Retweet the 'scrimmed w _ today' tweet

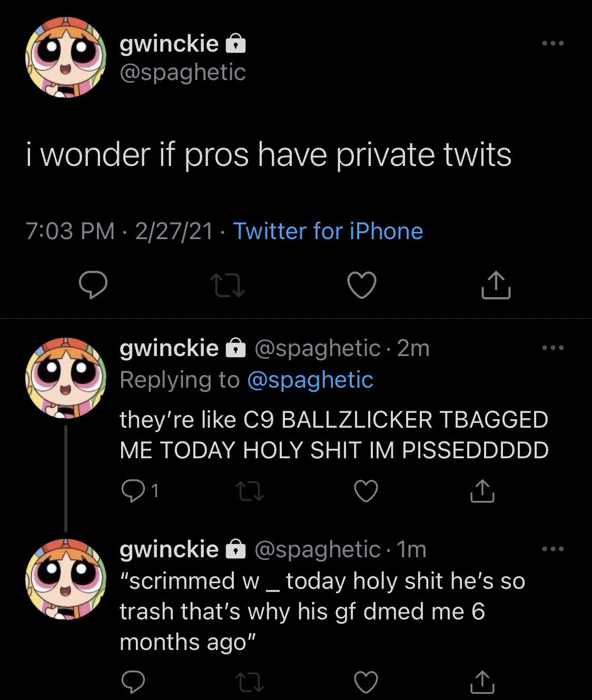[249, 682]
